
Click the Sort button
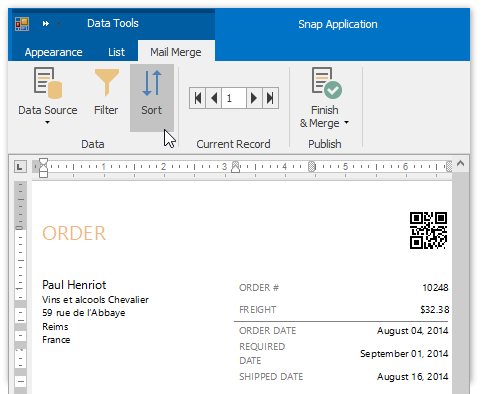(x=152, y=98)
